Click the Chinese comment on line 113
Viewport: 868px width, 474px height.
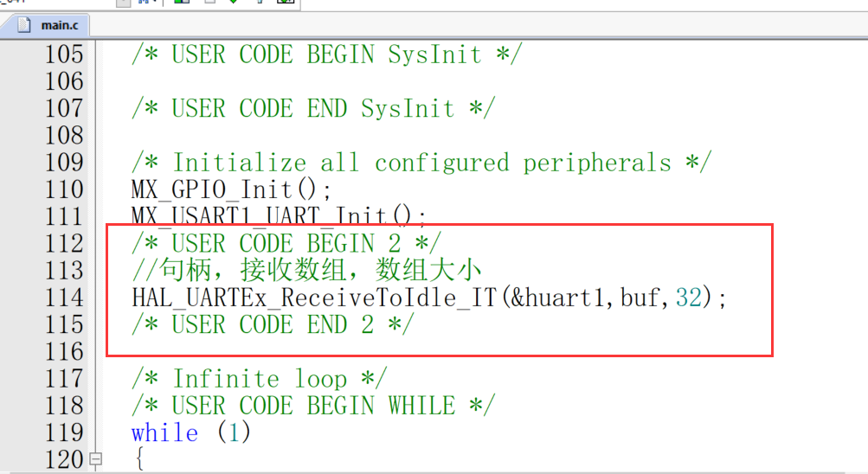click(306, 271)
